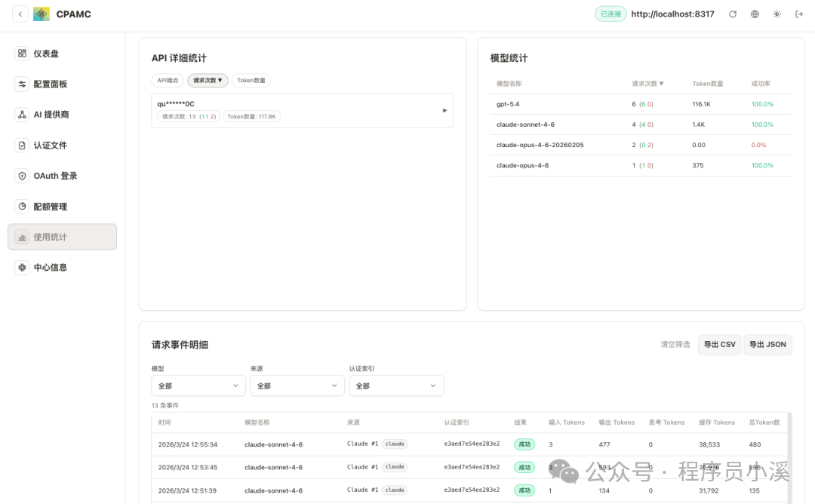Open the 模型 filter dropdown
Image resolution: width=815 pixels, height=504 pixels.
coord(198,386)
